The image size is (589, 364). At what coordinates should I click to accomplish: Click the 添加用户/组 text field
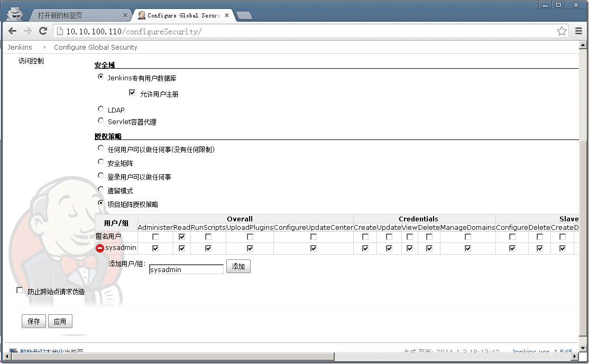(x=186, y=269)
